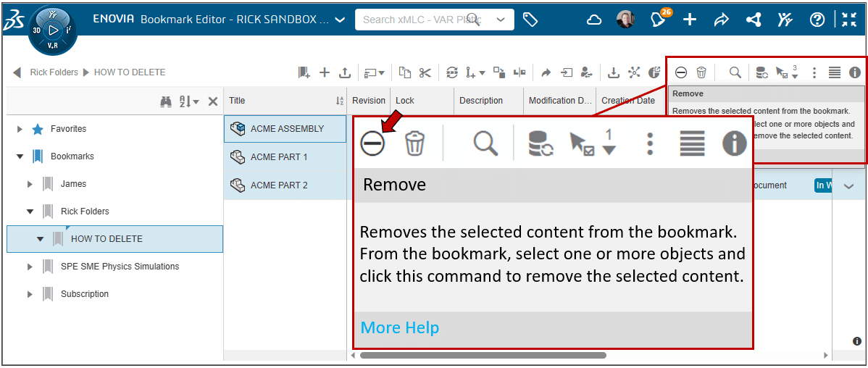
Task: Toggle the lined list view icon
Action: tap(835, 72)
